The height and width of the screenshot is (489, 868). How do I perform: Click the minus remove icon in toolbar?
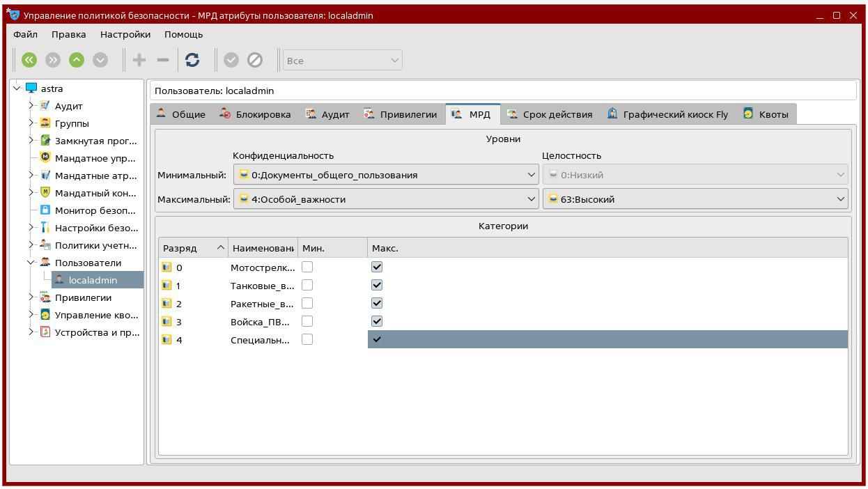point(163,61)
